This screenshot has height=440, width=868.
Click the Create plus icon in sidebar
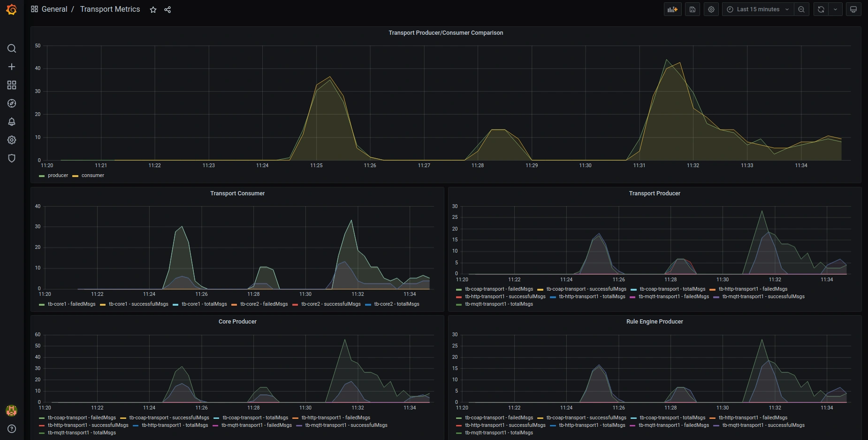point(12,67)
